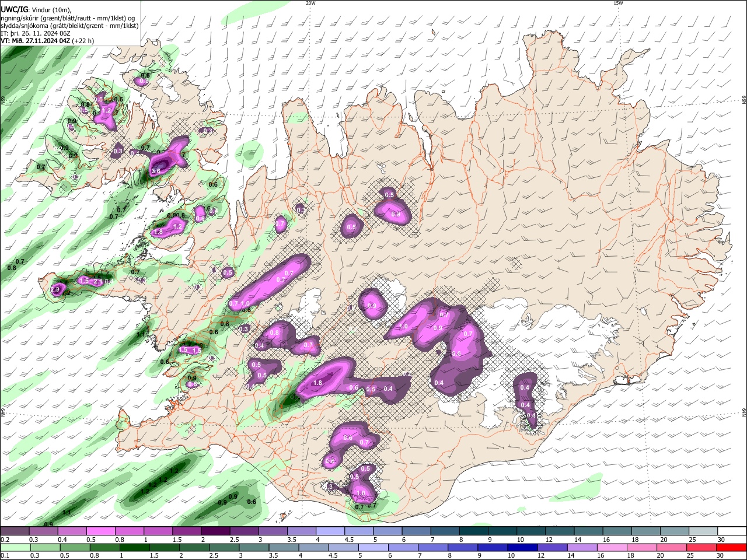The image size is (747, 560).
Task: Pick lower legend green swatch starting at 0.3
Action: [44, 547]
